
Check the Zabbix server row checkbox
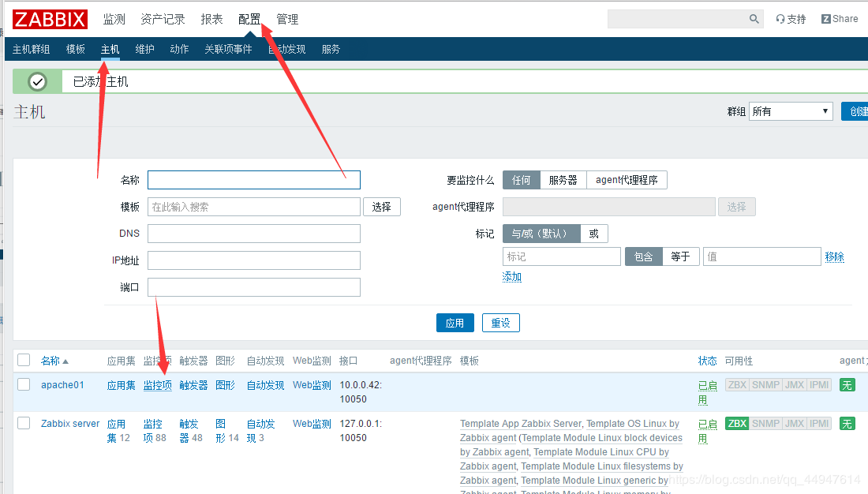[x=24, y=423]
